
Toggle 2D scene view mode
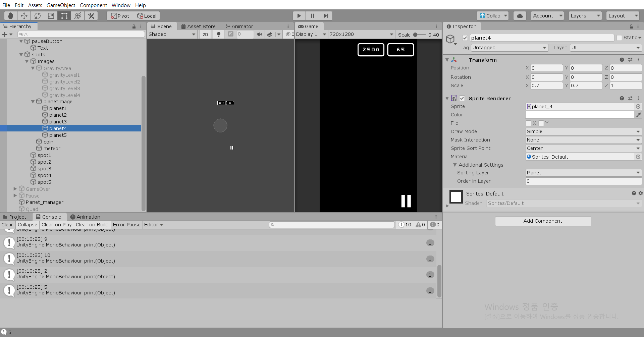[x=205, y=34]
